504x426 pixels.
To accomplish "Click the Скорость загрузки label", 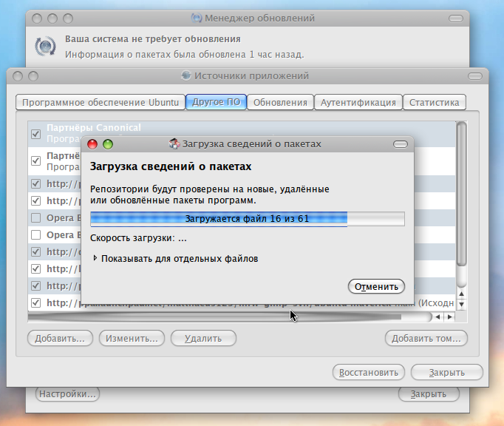I will click(x=138, y=238).
